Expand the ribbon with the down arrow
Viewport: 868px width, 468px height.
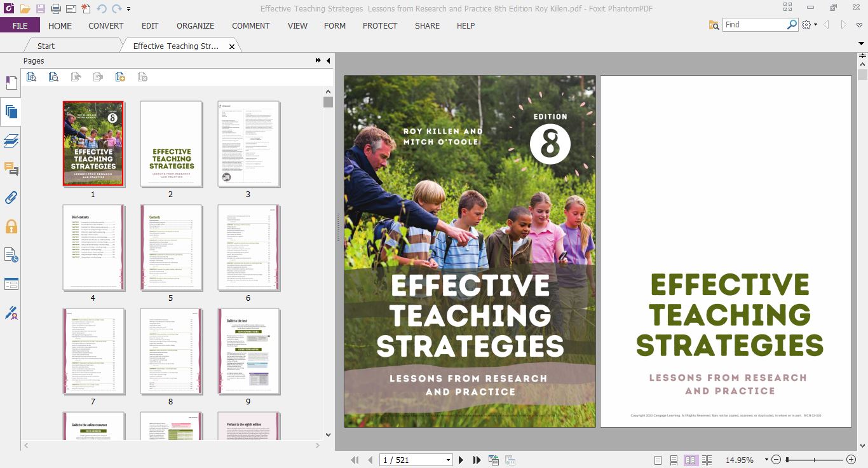click(862, 42)
